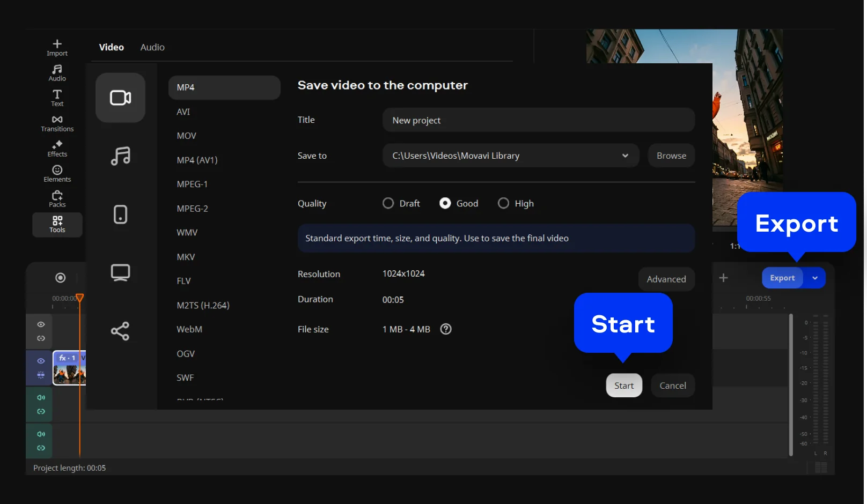Toggle eye visibility on the top track

pyautogui.click(x=41, y=324)
